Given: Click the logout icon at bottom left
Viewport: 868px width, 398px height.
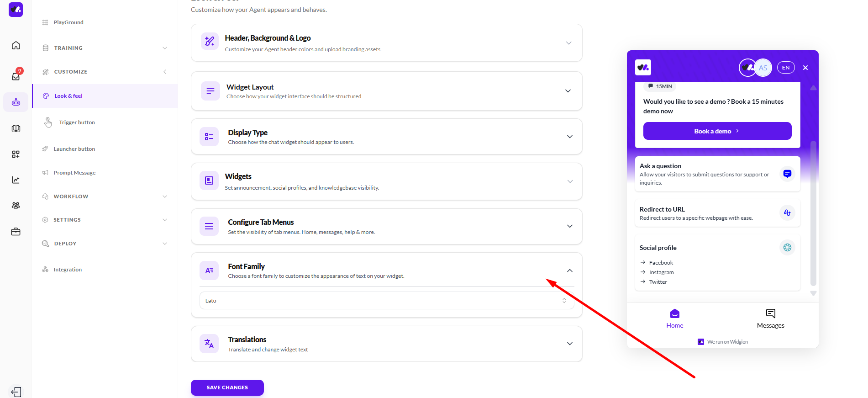Looking at the screenshot, I should tap(16, 392).
